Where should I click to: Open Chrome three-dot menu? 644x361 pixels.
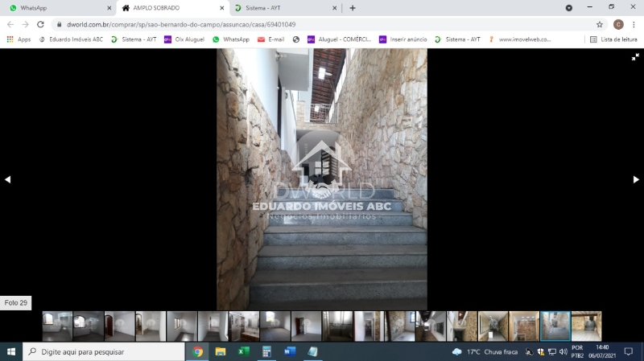tap(634, 25)
